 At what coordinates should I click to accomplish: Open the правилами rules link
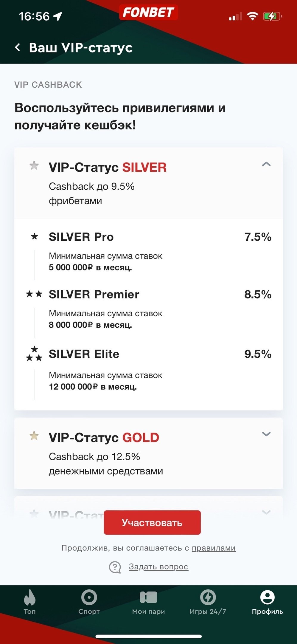coord(214,548)
